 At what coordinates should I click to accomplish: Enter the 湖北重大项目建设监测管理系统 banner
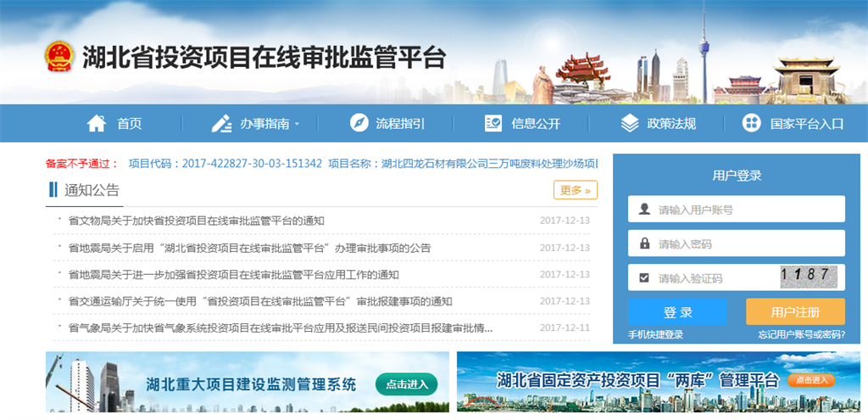248,384
